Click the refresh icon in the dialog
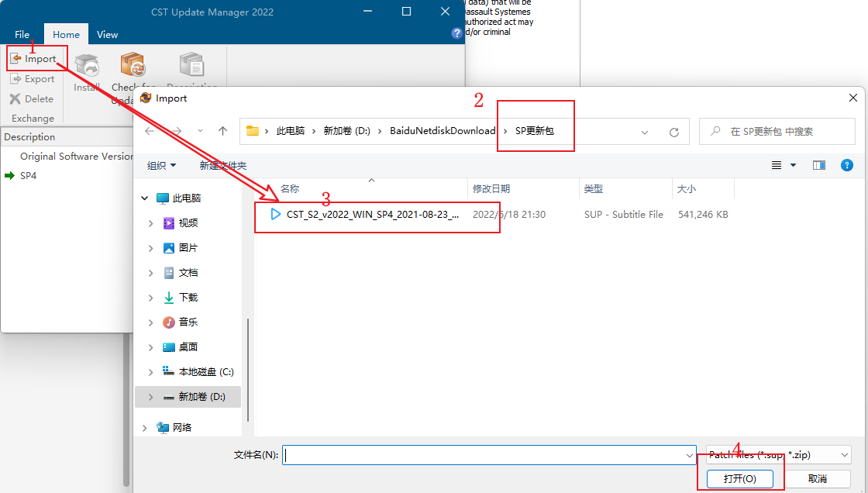 [x=673, y=131]
